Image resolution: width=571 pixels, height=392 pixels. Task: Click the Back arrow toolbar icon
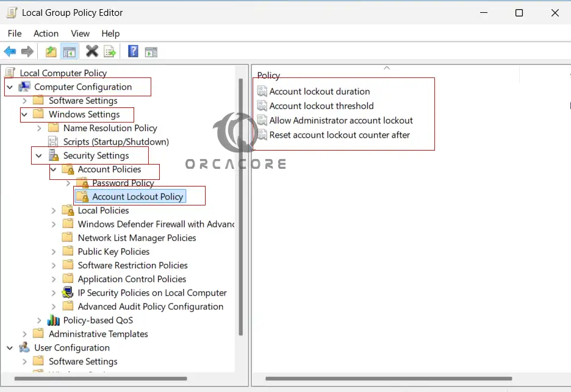pyautogui.click(x=10, y=52)
